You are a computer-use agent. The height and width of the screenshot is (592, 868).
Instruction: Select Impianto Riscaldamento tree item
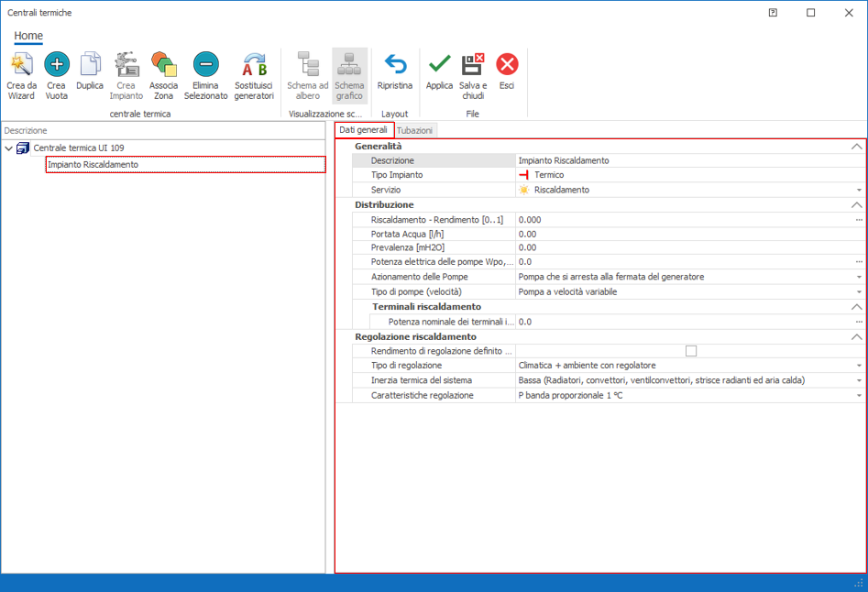pos(93,165)
